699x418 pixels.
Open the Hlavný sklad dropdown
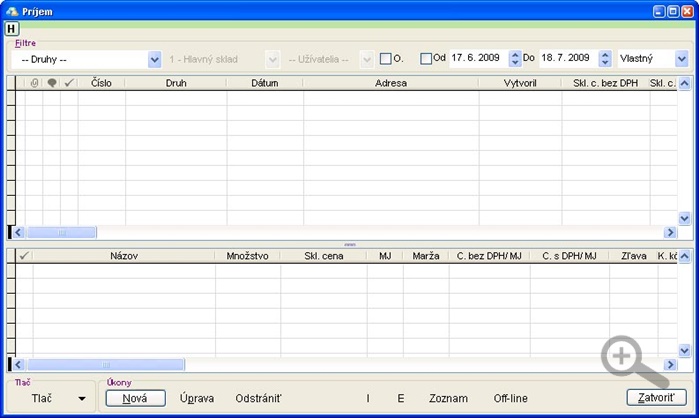tap(272, 59)
